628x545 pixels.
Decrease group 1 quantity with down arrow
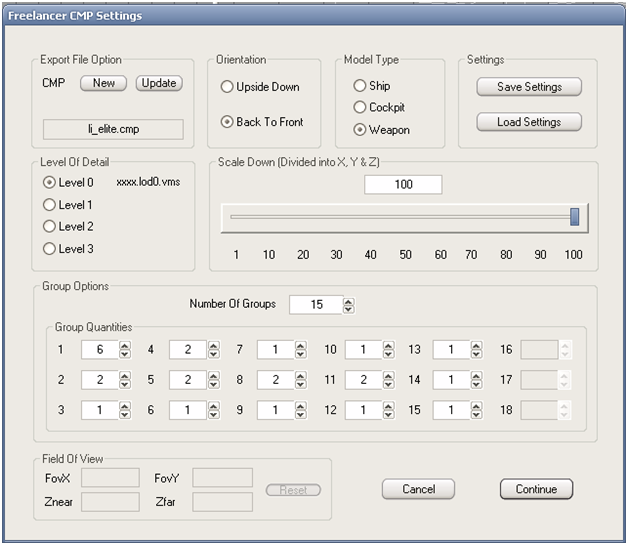pyautogui.click(x=125, y=354)
